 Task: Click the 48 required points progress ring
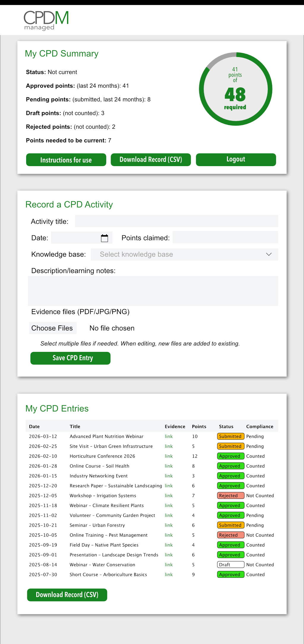pos(235,89)
